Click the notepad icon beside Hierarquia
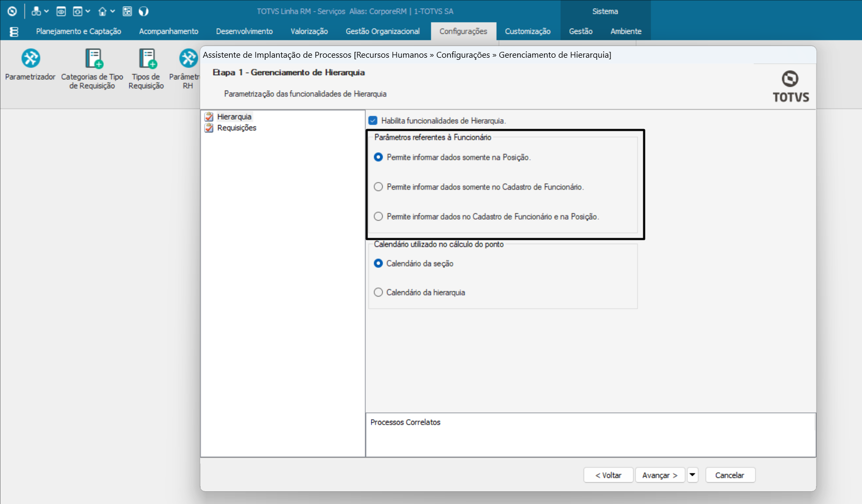862x504 pixels. pyautogui.click(x=209, y=116)
